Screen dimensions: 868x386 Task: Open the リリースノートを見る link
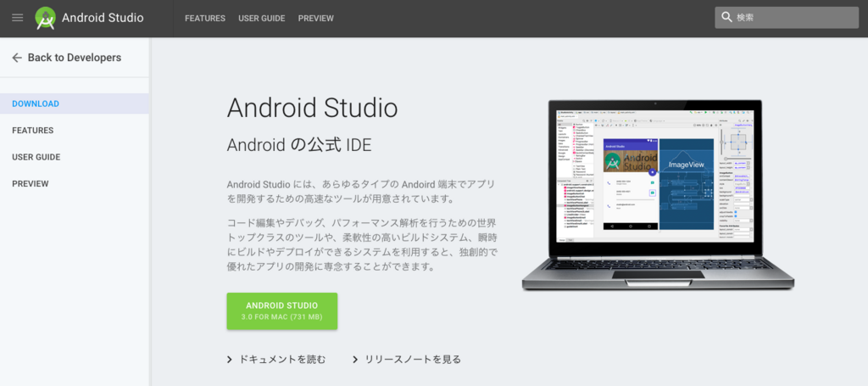[x=413, y=360]
